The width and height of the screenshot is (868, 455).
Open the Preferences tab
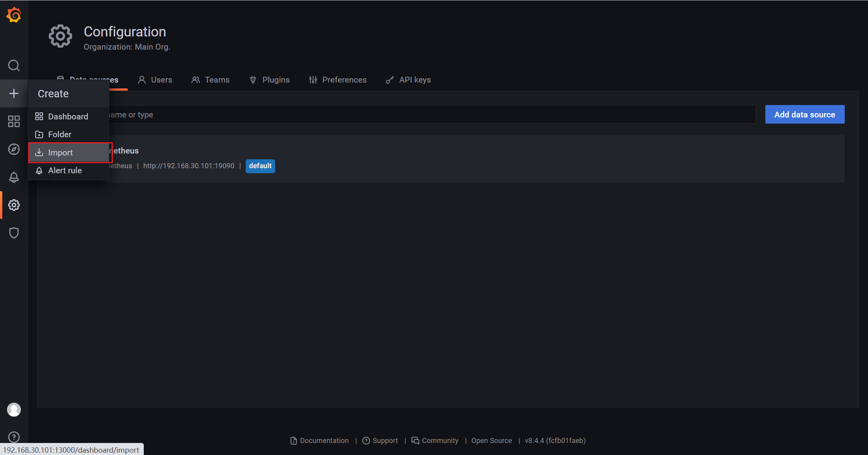click(338, 80)
